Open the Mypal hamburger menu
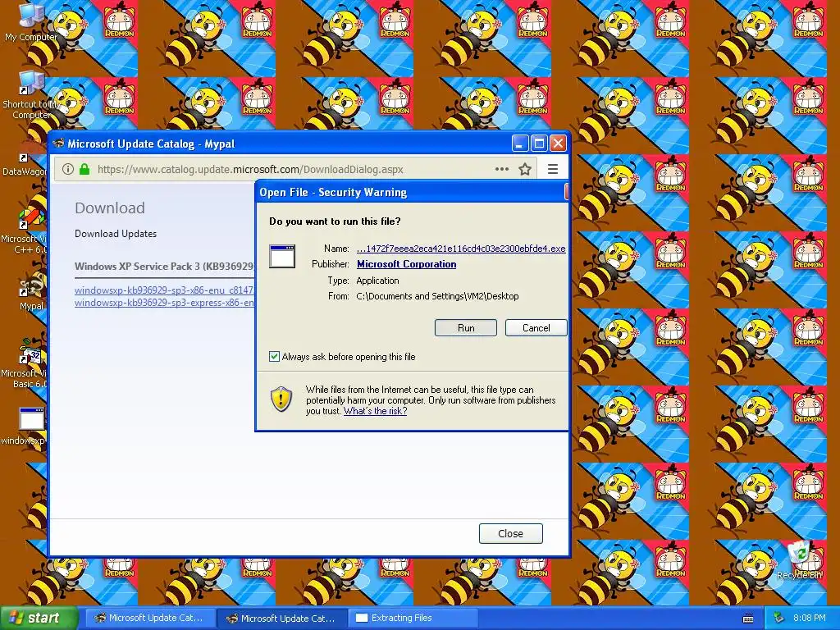840x630 pixels. (x=553, y=169)
